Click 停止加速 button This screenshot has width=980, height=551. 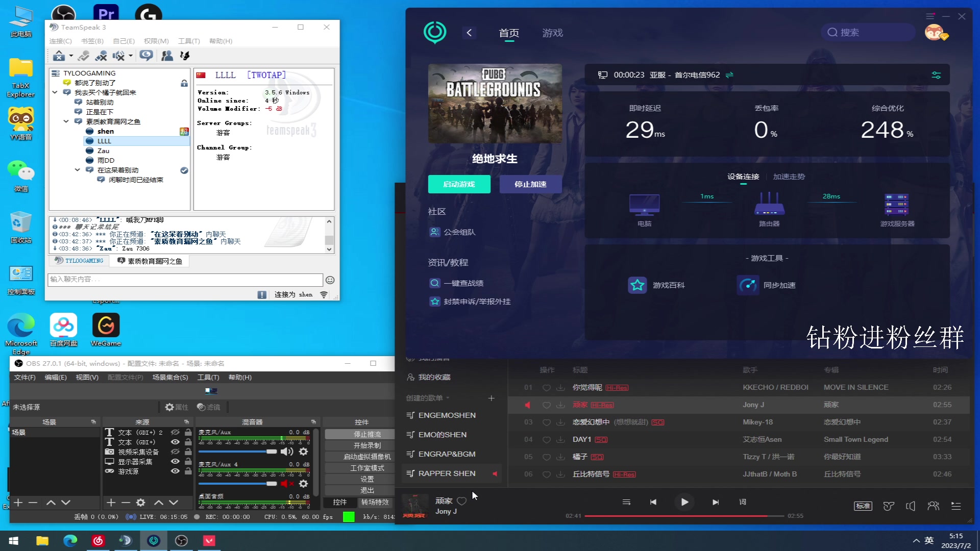tap(530, 184)
